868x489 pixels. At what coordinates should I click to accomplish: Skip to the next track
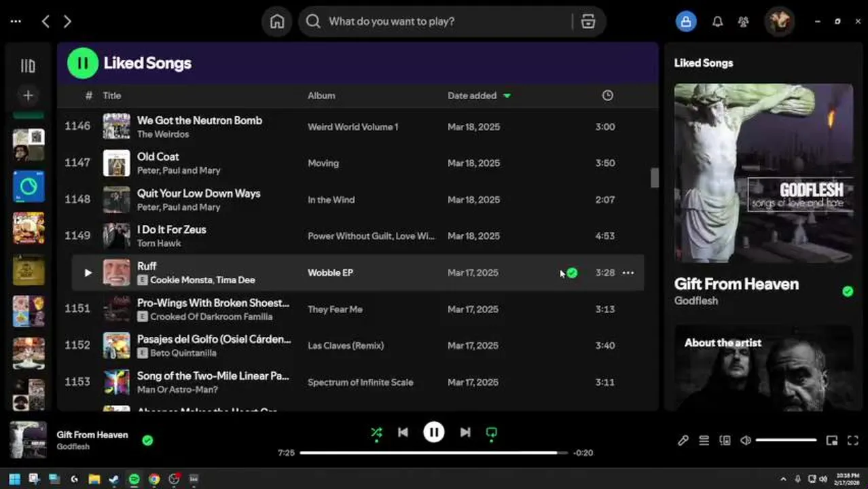465,433
